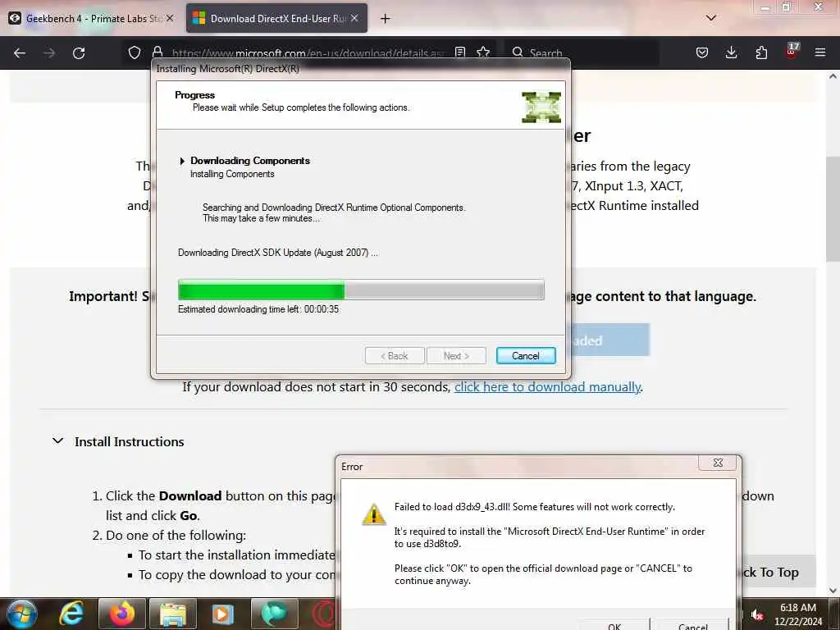The width and height of the screenshot is (840, 630).
Task: Launch Internet Explorer from the taskbar
Action: pos(71,614)
